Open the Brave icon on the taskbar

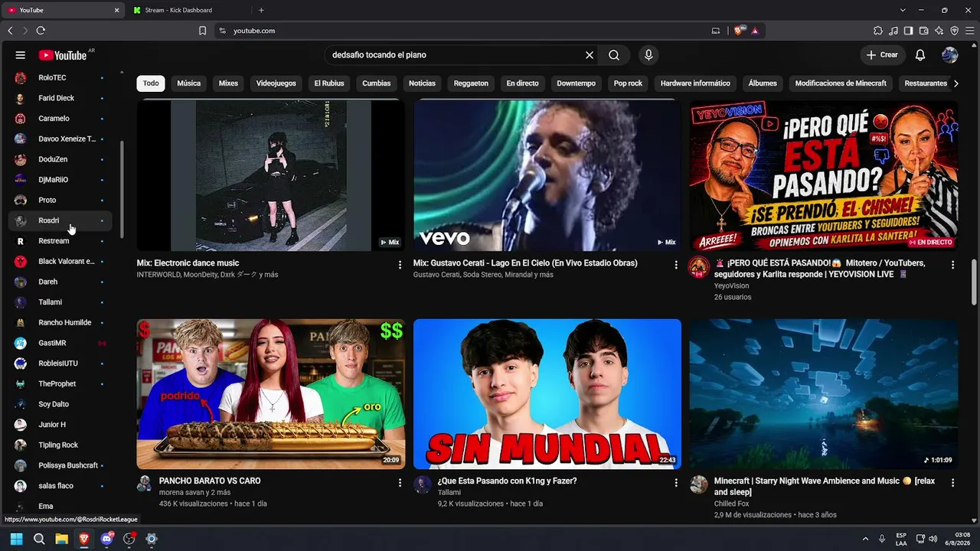84,539
